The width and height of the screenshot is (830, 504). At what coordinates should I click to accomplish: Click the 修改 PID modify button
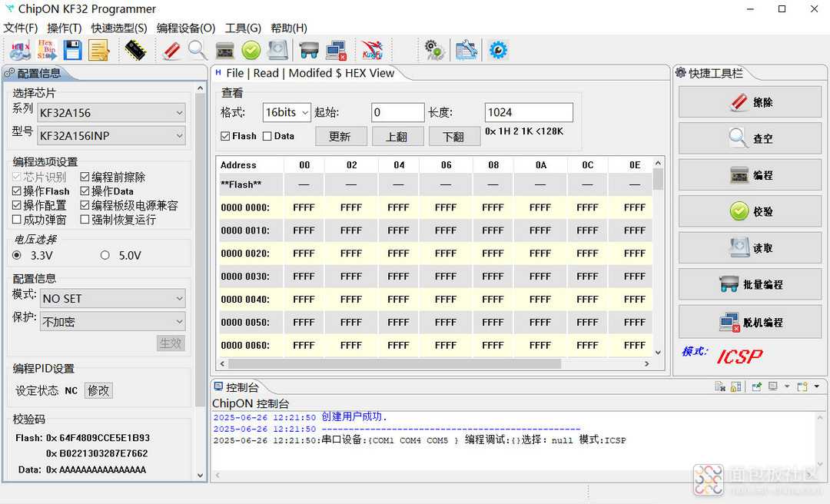point(98,391)
